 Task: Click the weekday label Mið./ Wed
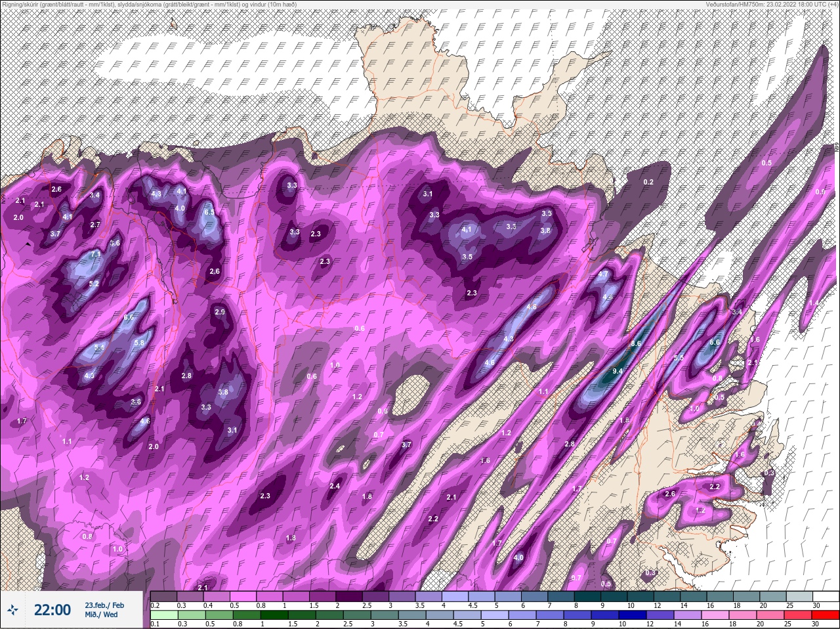(x=101, y=615)
